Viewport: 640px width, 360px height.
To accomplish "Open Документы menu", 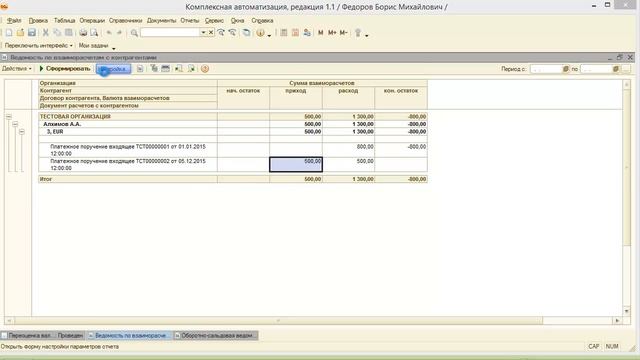I will tap(161, 20).
